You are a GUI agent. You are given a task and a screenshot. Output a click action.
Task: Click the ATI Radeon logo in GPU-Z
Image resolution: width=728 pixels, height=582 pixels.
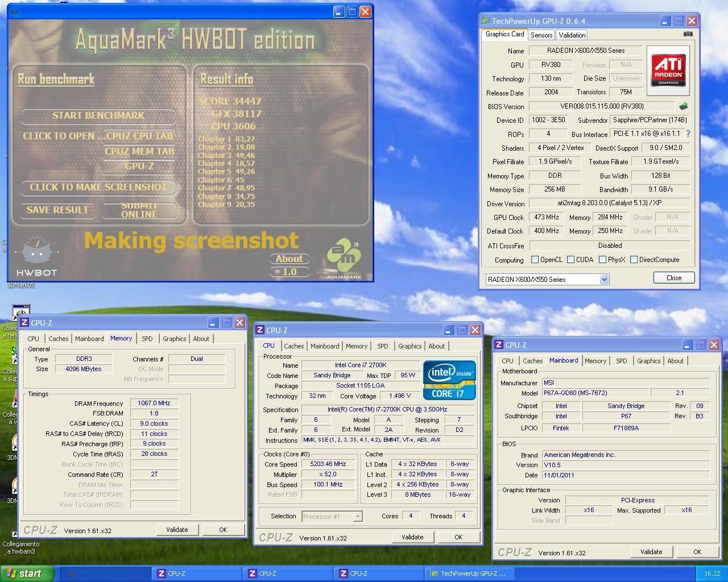(668, 70)
